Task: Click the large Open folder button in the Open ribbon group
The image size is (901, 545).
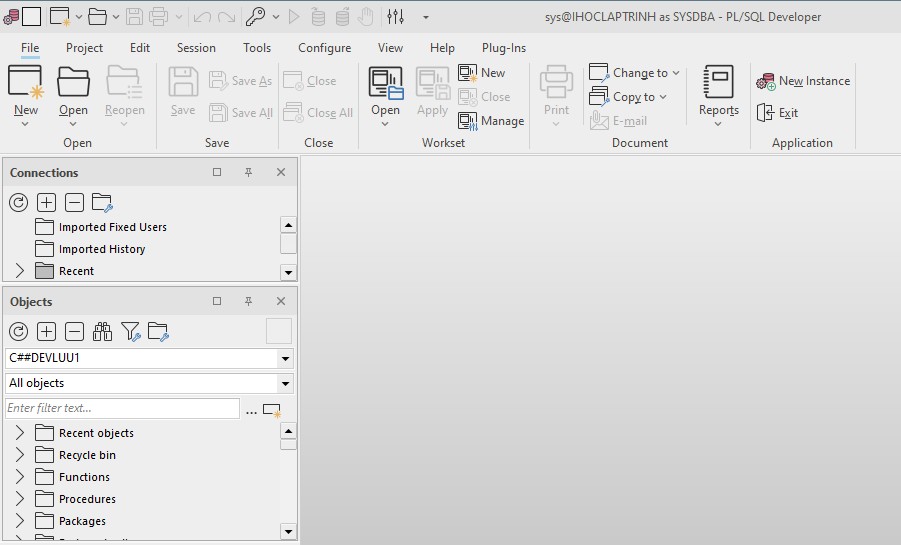Action: click(74, 95)
